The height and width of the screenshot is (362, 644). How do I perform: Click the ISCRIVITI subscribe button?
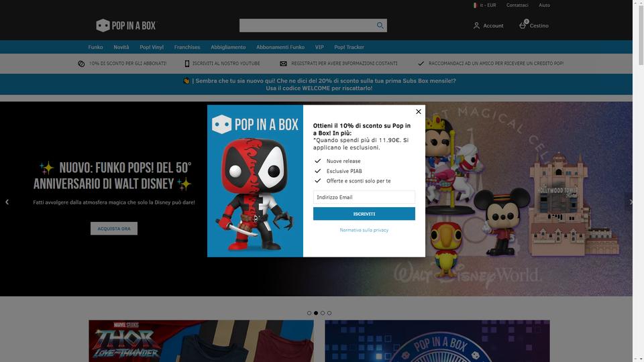click(x=364, y=213)
